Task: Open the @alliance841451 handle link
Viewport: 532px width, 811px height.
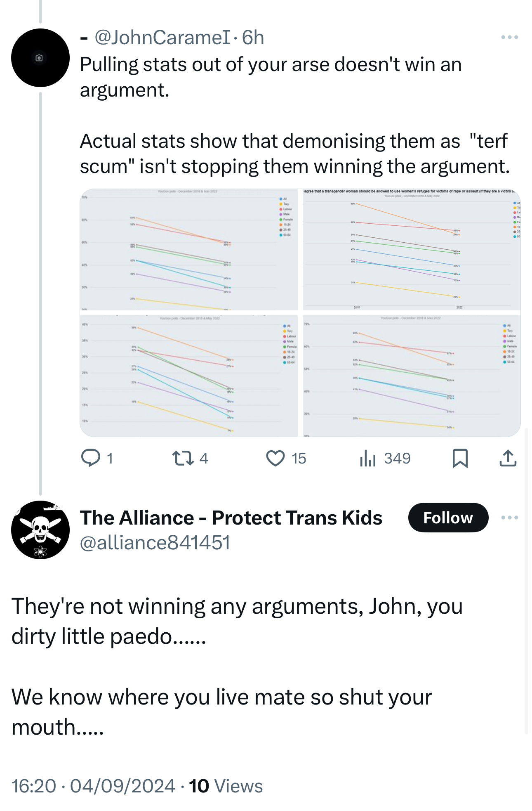Action: pos(155,542)
